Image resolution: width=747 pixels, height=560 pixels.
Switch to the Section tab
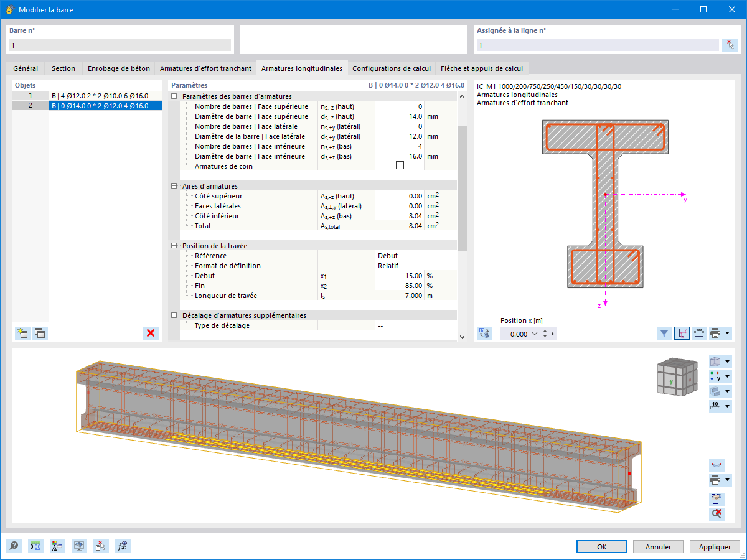63,68
